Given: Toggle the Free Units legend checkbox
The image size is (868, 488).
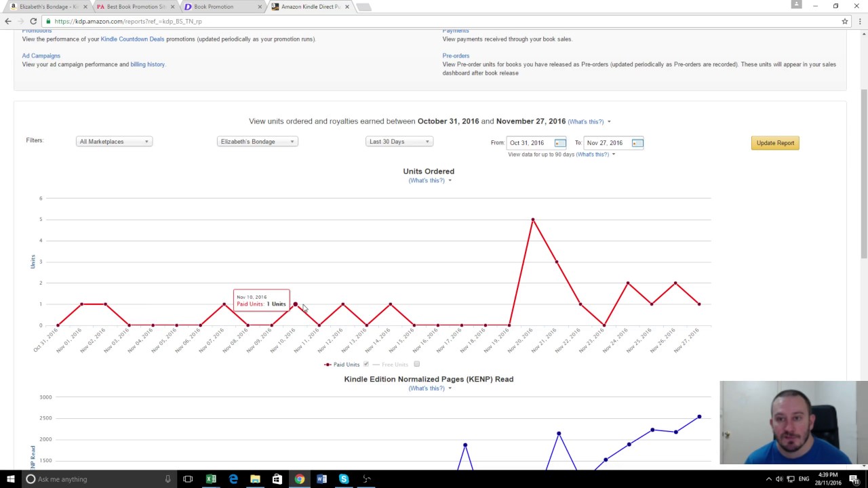Looking at the screenshot, I should (416, 365).
